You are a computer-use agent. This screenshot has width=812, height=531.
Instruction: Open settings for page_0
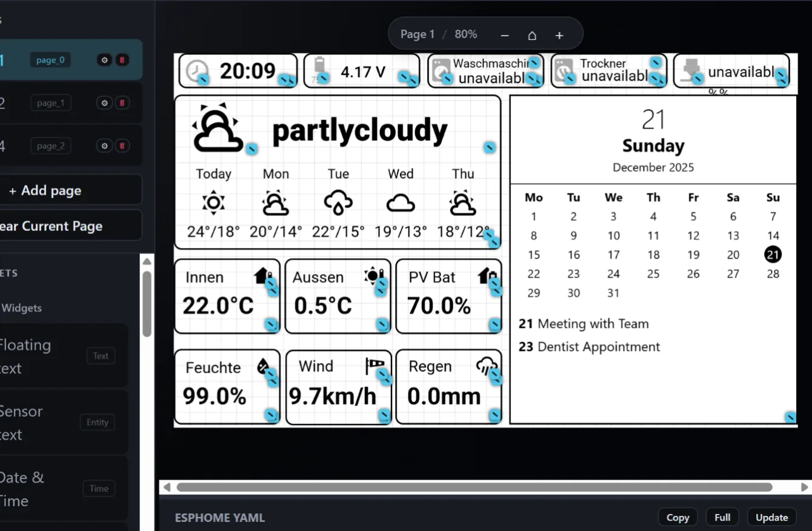coord(104,60)
